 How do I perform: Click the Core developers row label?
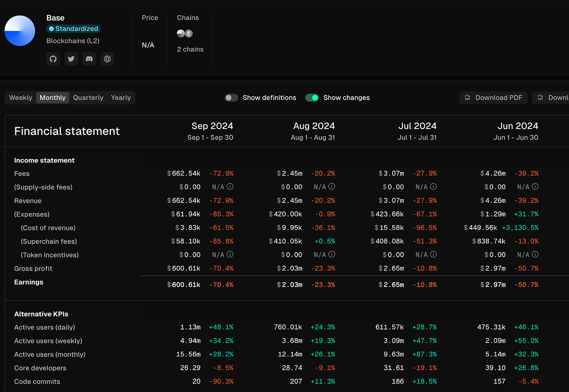pos(40,368)
